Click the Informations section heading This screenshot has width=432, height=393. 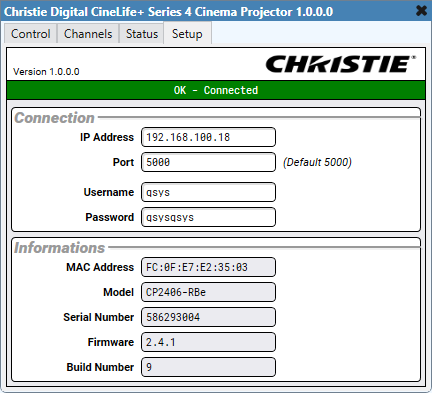[59, 248]
